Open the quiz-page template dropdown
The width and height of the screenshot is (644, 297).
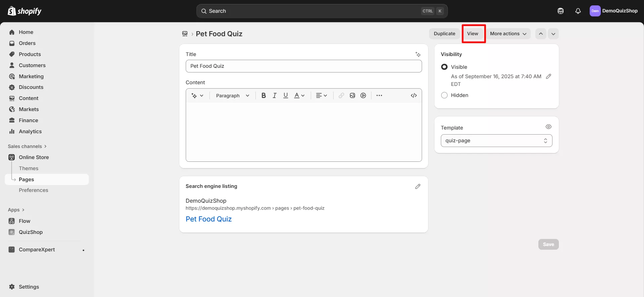point(496,141)
